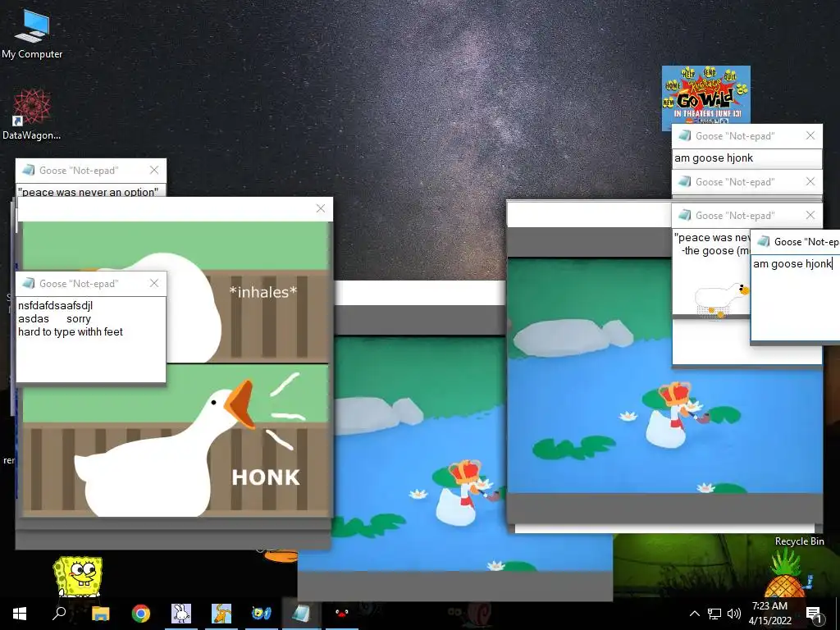Click 'am goose hjonk' text beneath the Rugrats poster
840x630 pixels.
pyautogui.click(x=714, y=158)
